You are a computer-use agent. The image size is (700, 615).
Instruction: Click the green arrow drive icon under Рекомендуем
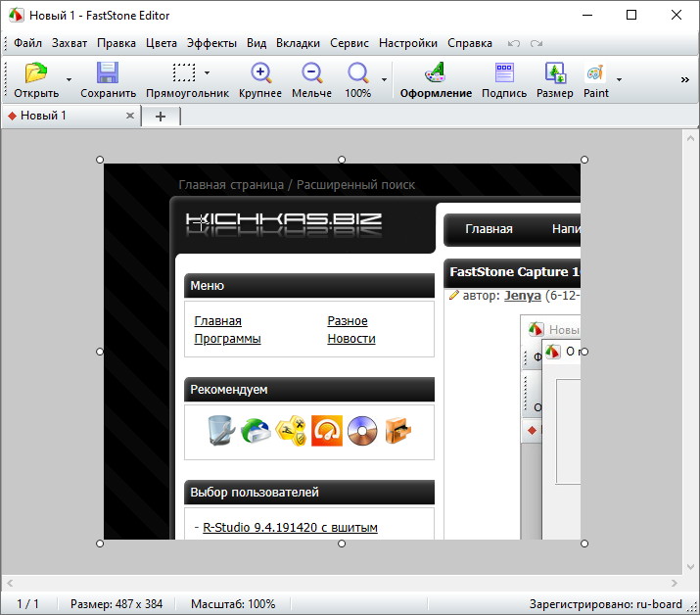point(256,431)
